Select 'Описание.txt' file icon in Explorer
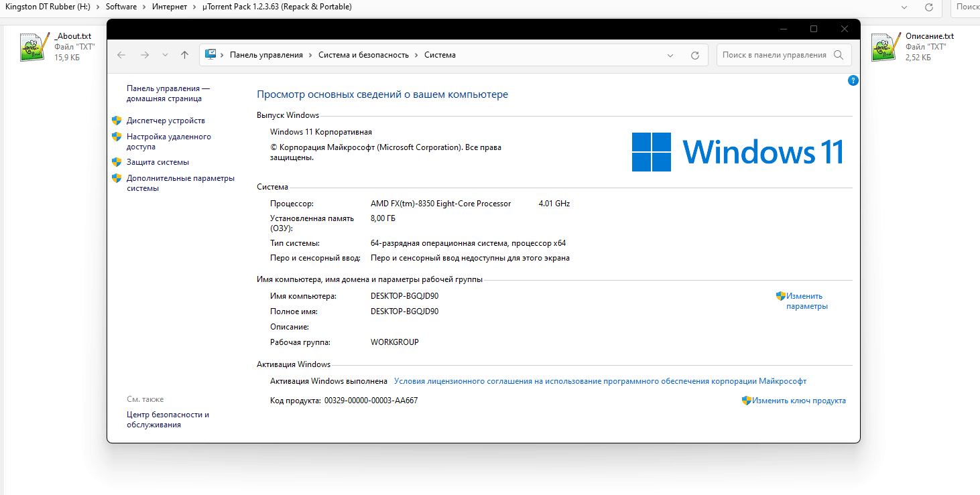The height and width of the screenshot is (495, 980). click(x=885, y=47)
